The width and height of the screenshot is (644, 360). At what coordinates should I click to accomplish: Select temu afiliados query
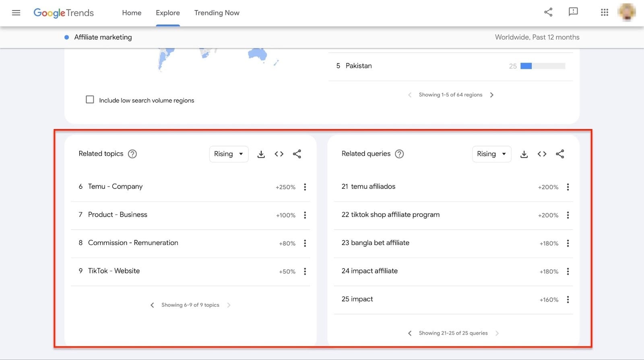(373, 187)
